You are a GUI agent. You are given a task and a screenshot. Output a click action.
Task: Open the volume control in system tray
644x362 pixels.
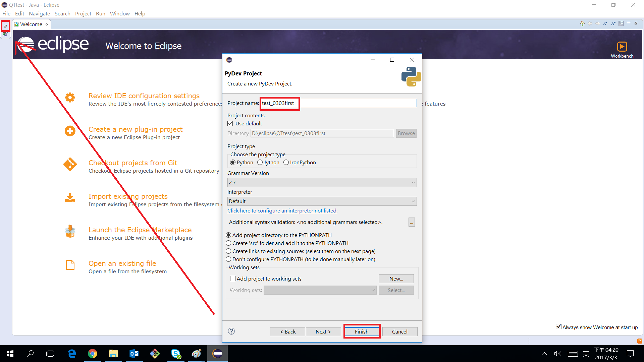pyautogui.click(x=557, y=354)
